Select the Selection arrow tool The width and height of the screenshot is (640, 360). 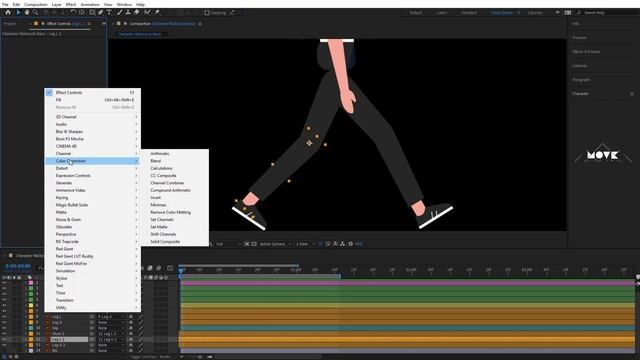(x=18, y=13)
